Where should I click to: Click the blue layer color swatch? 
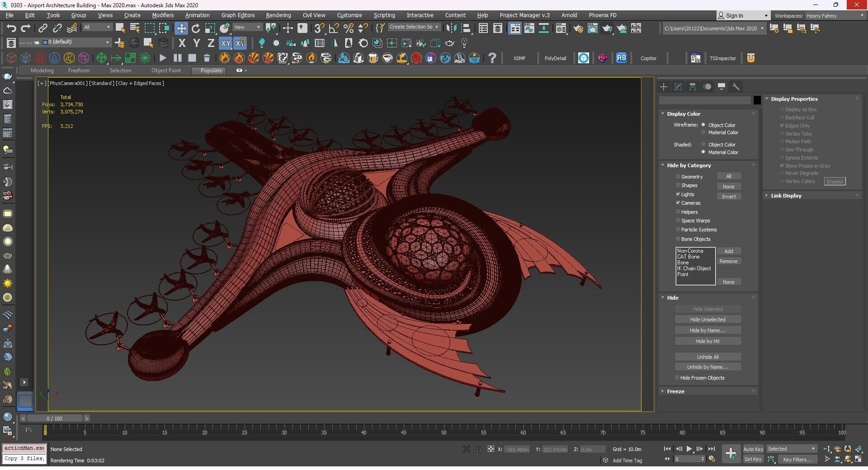45,42
